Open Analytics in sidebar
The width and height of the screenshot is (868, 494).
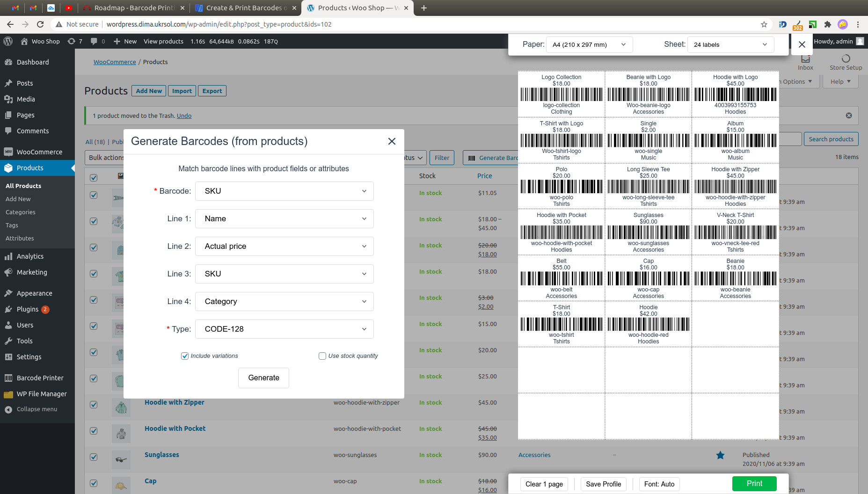30,256
